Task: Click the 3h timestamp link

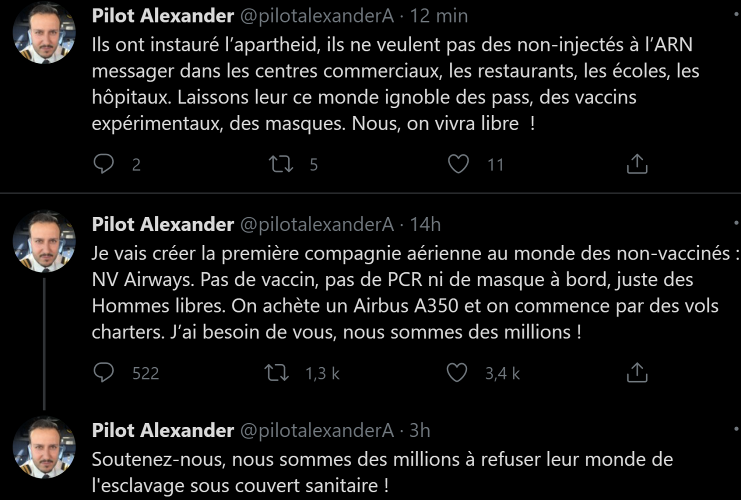Action: pyautogui.click(x=420, y=431)
